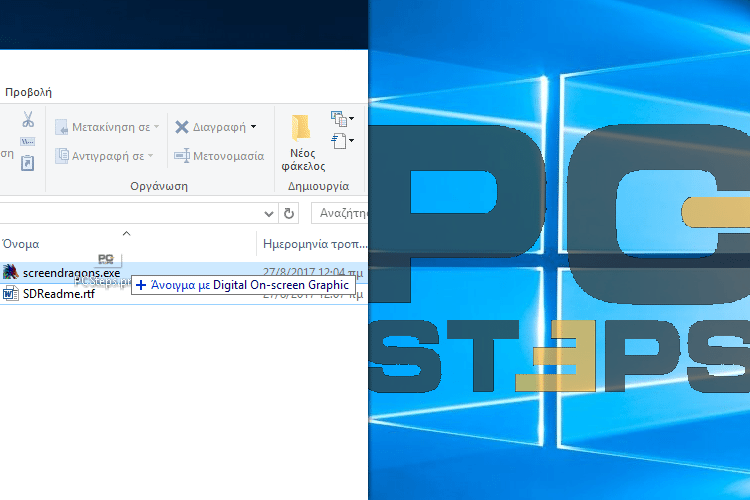
Task: Click the Paste shortcut icon
Action: tap(27, 163)
